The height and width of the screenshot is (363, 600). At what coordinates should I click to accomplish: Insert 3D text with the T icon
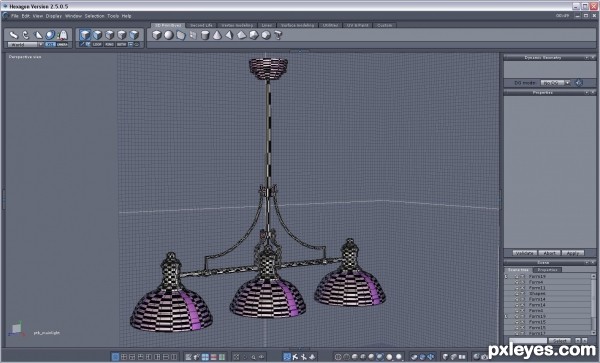pos(278,35)
